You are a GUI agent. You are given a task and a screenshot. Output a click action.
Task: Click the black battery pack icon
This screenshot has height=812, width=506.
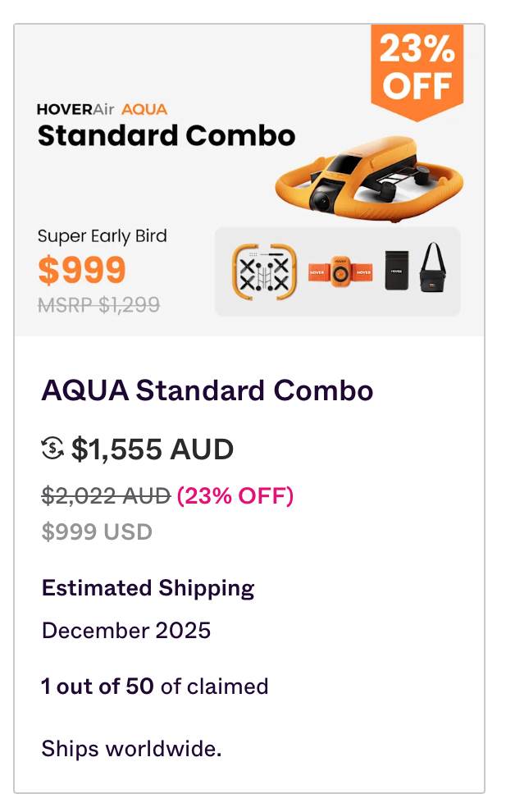coord(397,271)
